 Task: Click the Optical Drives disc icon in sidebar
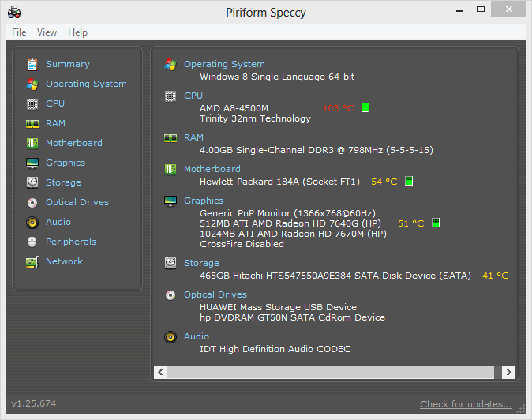[32, 202]
